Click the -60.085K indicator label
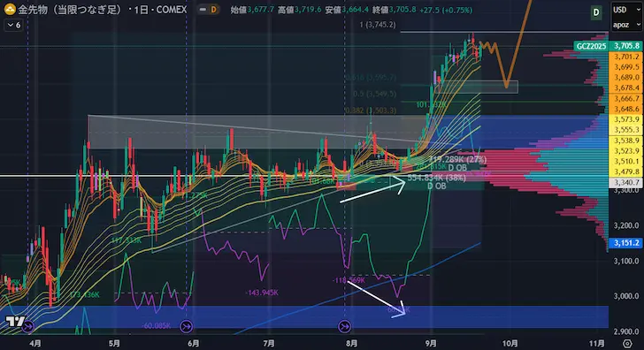This screenshot has height=350, width=644. coord(156,326)
